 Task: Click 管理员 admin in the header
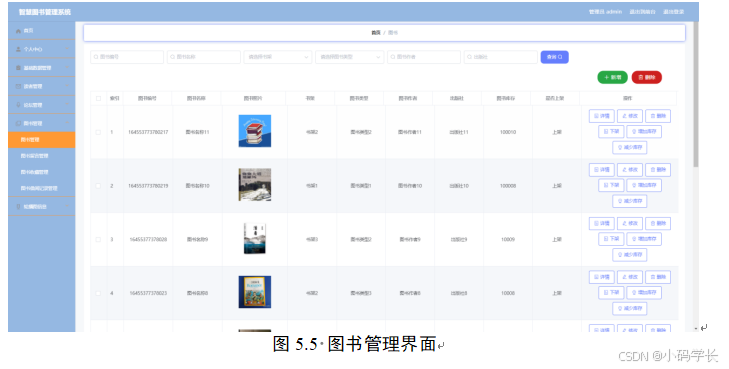pyautogui.click(x=605, y=12)
